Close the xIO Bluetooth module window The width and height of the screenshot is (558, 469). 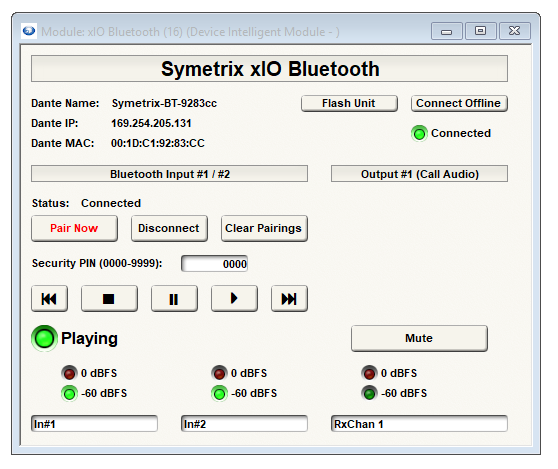[515, 31]
